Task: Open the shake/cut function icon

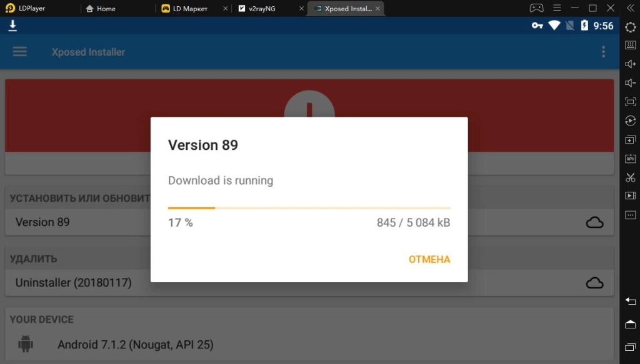Action: [630, 177]
